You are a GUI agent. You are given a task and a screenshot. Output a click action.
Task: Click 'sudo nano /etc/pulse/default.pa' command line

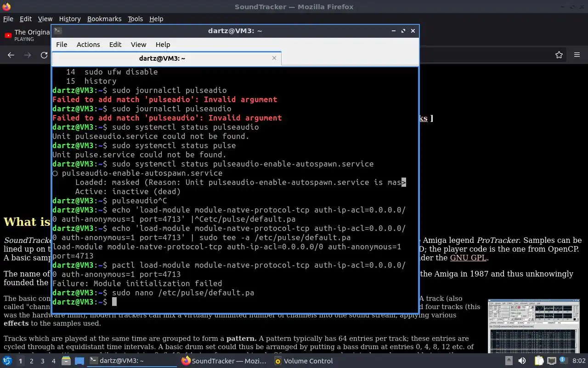[183, 293]
